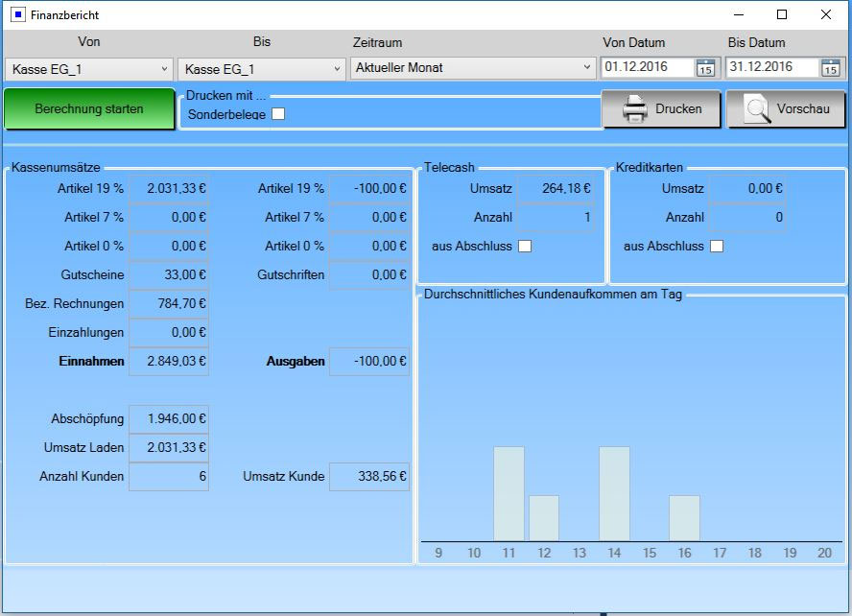The image size is (852, 616).
Task: Close the Finanzbericht window
Action: point(826,15)
